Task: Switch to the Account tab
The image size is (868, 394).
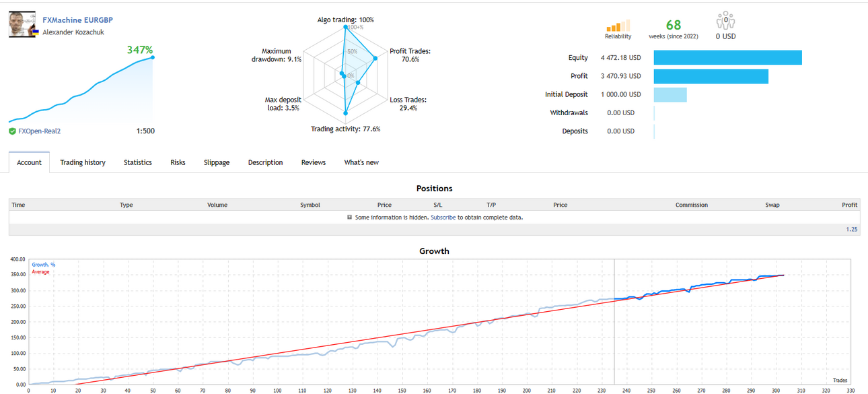Action: [29, 162]
